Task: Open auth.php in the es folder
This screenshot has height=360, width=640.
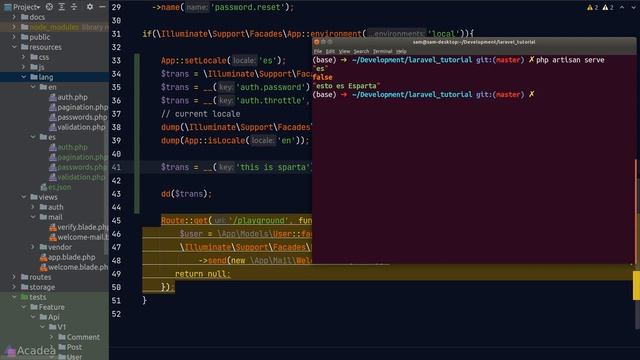Action: pos(68,147)
